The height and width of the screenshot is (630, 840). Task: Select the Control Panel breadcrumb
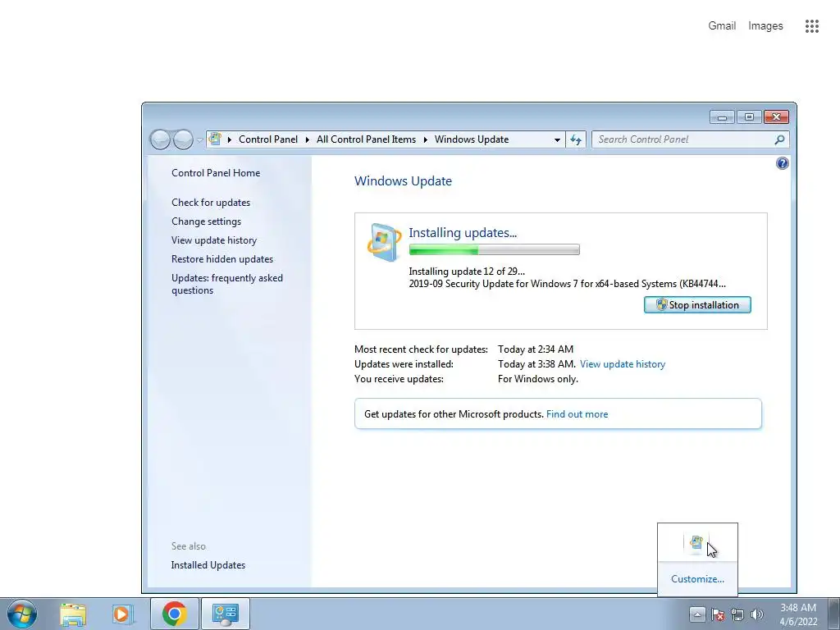pos(268,139)
